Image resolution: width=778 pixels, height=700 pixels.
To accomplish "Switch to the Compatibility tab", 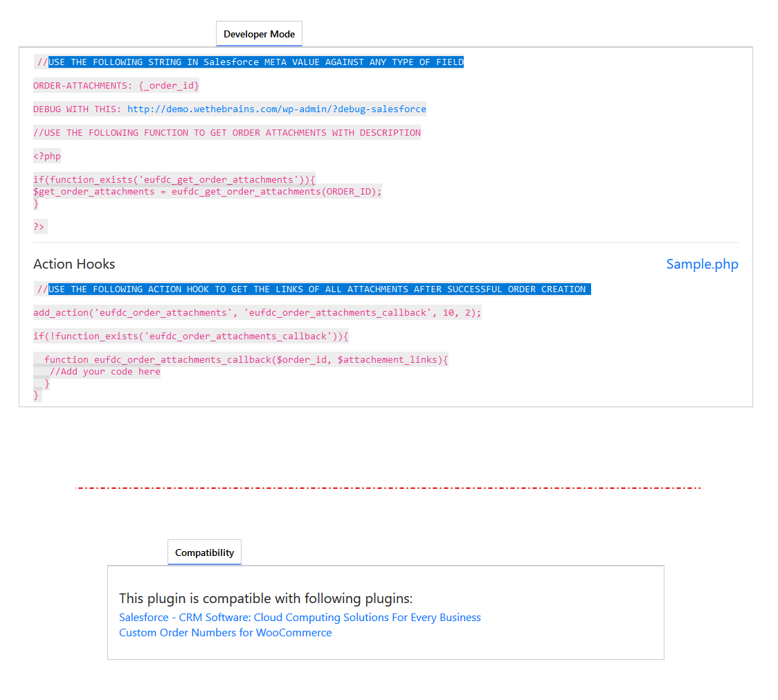I will [x=204, y=553].
